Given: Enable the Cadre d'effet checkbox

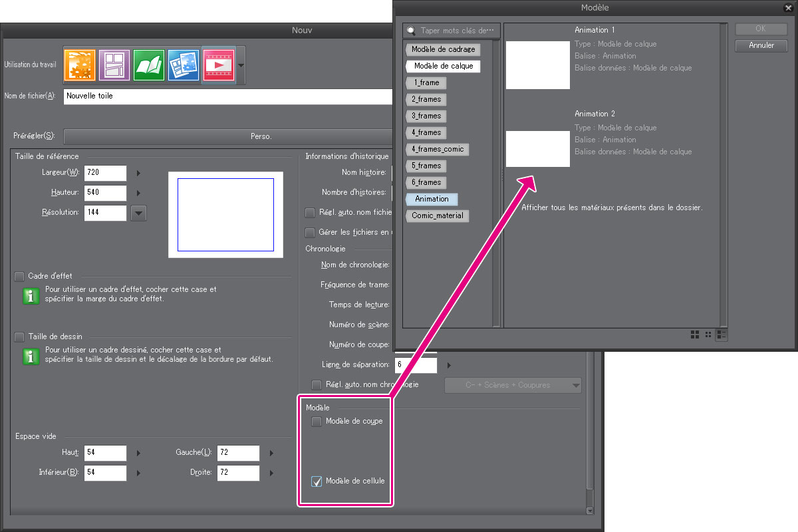Looking at the screenshot, I should (19, 276).
